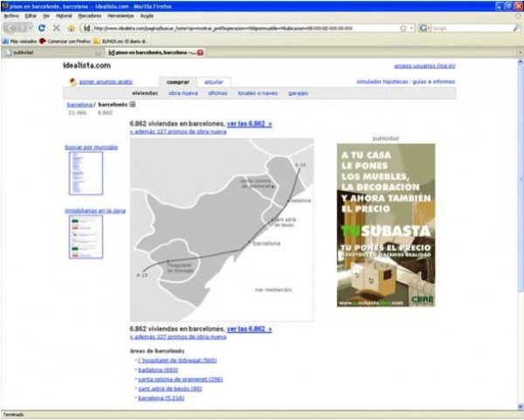Select the obra nueva category

[x=183, y=92]
